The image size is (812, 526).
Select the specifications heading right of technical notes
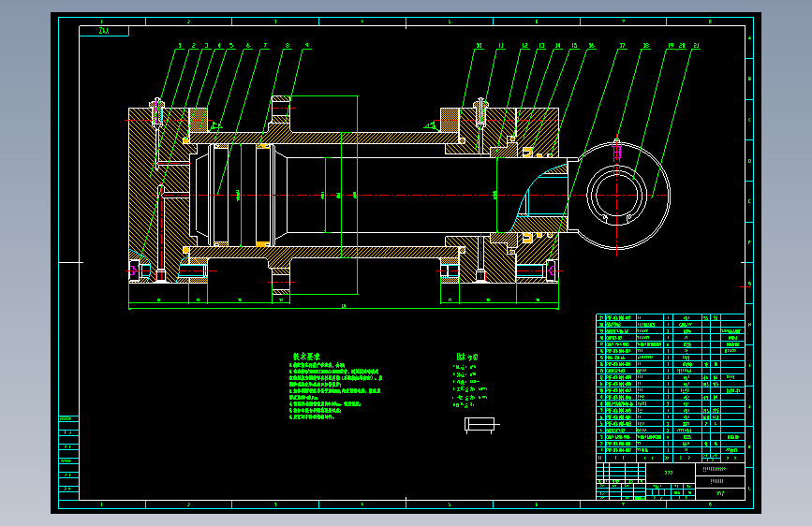[x=467, y=358]
